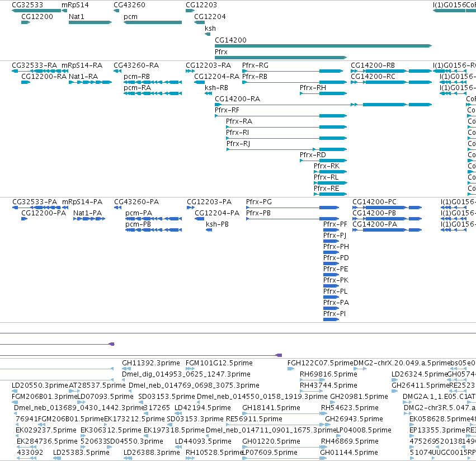Screen dimensions: 476x461
Task: Select protein Pfrx-PL
Action: pyautogui.click(x=331, y=297)
